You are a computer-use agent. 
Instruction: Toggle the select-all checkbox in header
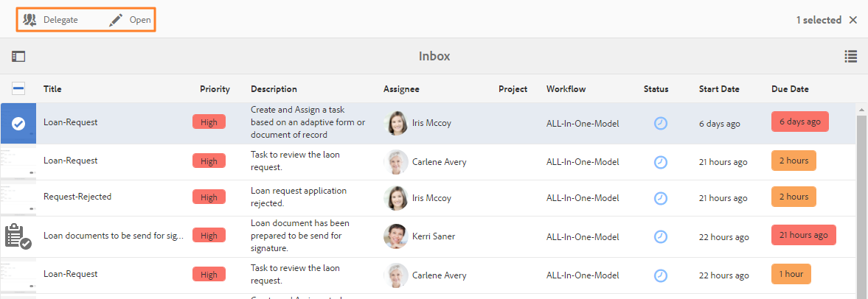pyautogui.click(x=18, y=89)
